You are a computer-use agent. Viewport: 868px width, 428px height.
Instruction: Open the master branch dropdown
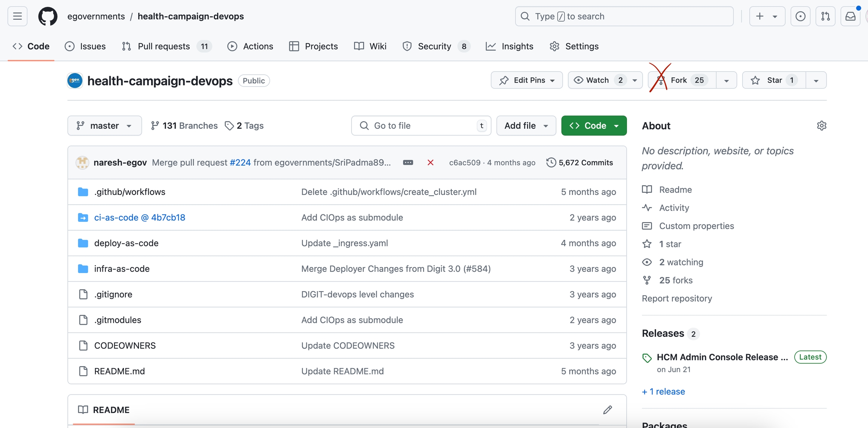tap(104, 126)
